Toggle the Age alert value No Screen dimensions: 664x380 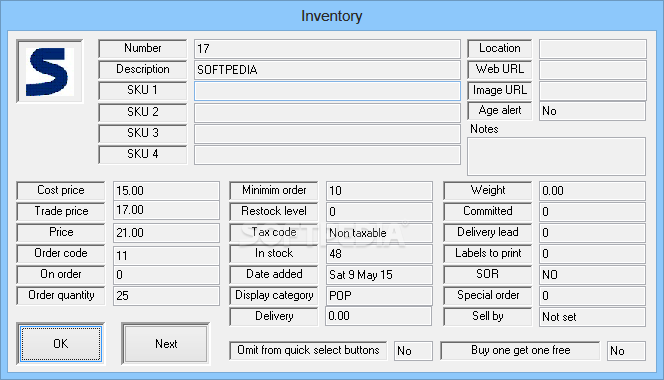[x=592, y=111]
